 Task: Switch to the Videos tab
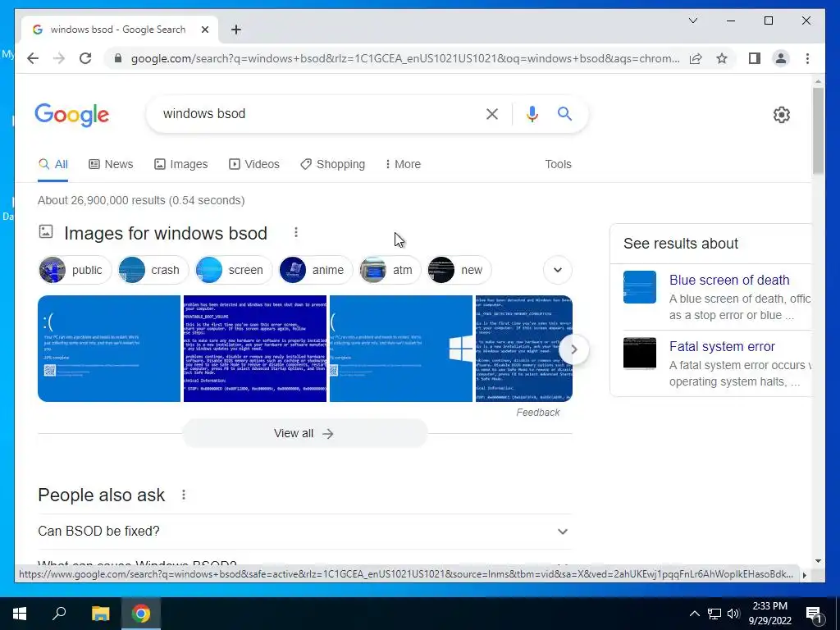(x=254, y=164)
